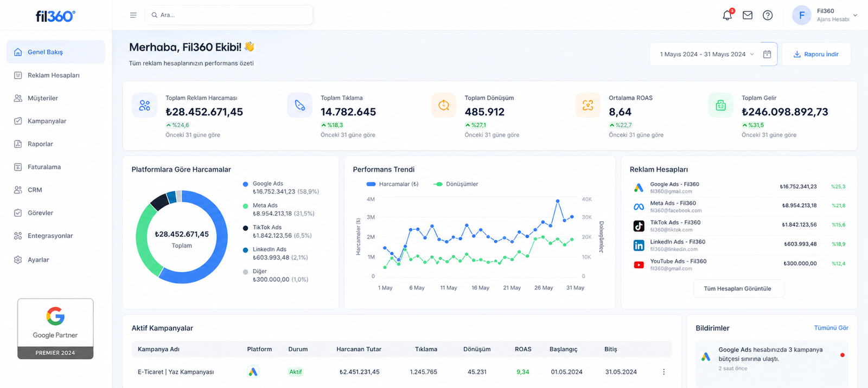Toggle Dönüşümler series in chart legend
The height and width of the screenshot is (388, 868).
[x=456, y=184]
